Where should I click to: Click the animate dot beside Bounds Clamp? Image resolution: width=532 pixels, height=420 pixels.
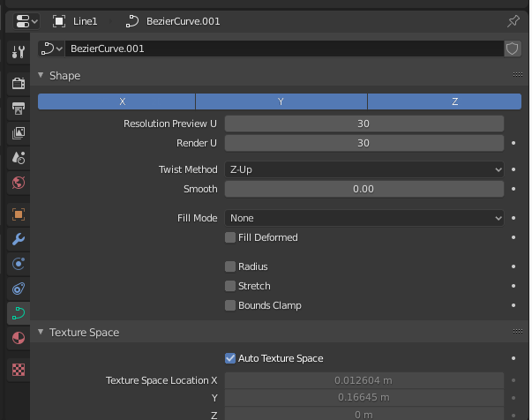513,305
